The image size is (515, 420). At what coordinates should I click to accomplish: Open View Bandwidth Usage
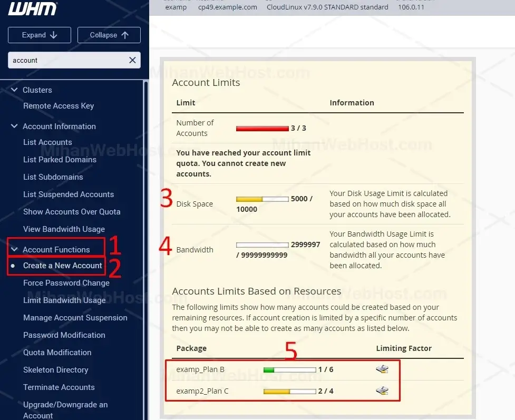pos(64,229)
